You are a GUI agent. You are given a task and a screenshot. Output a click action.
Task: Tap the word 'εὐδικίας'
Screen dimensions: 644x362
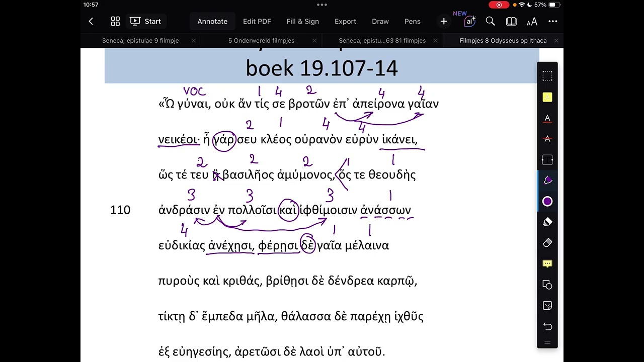click(182, 245)
